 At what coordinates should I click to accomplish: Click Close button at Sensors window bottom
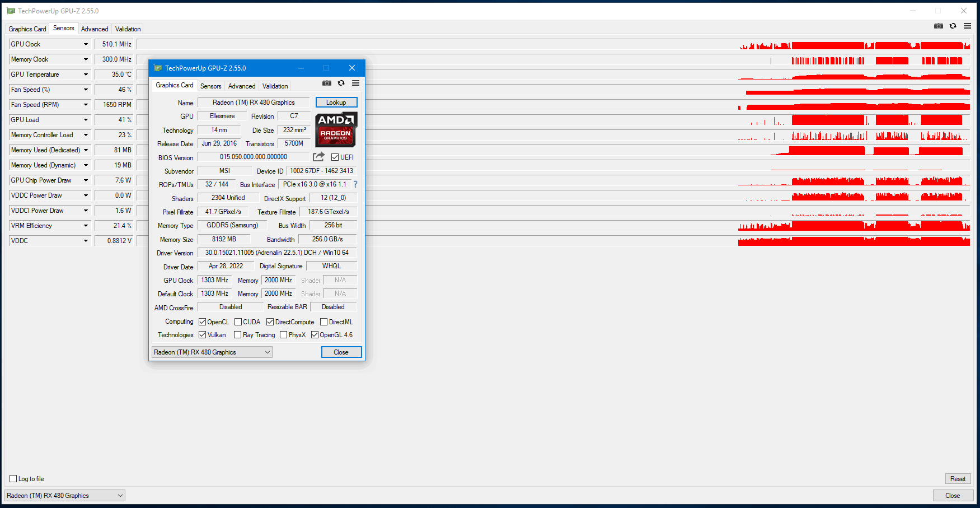tap(953, 496)
